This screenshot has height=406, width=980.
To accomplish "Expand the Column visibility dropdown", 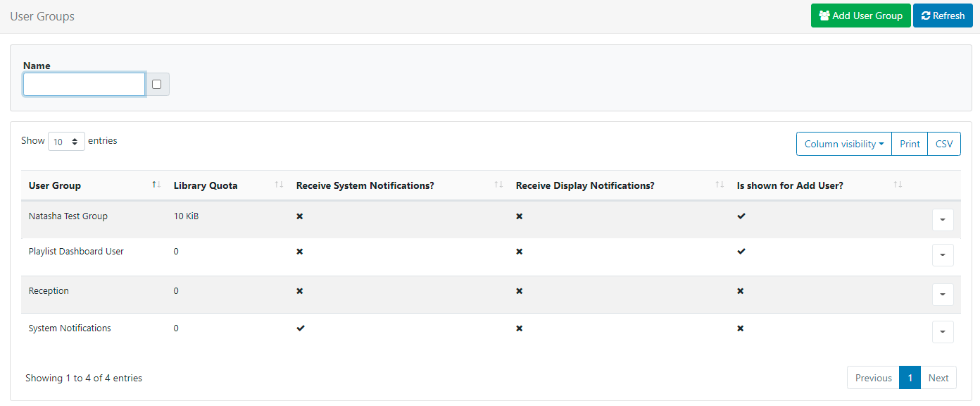I will [843, 144].
